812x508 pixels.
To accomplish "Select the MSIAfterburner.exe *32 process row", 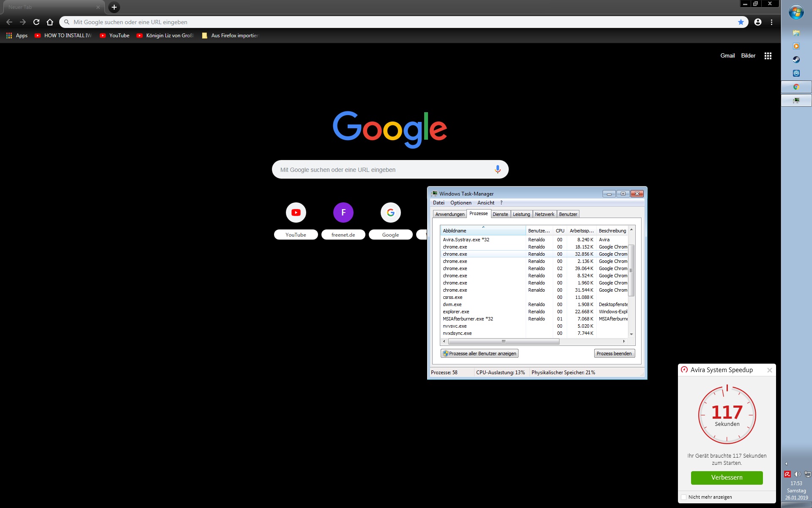I will (x=535, y=319).
